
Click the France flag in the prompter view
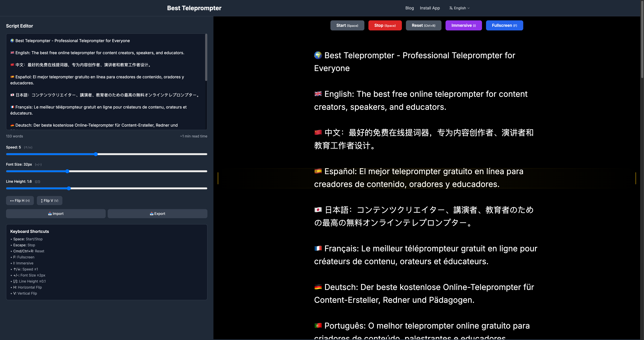point(318,248)
